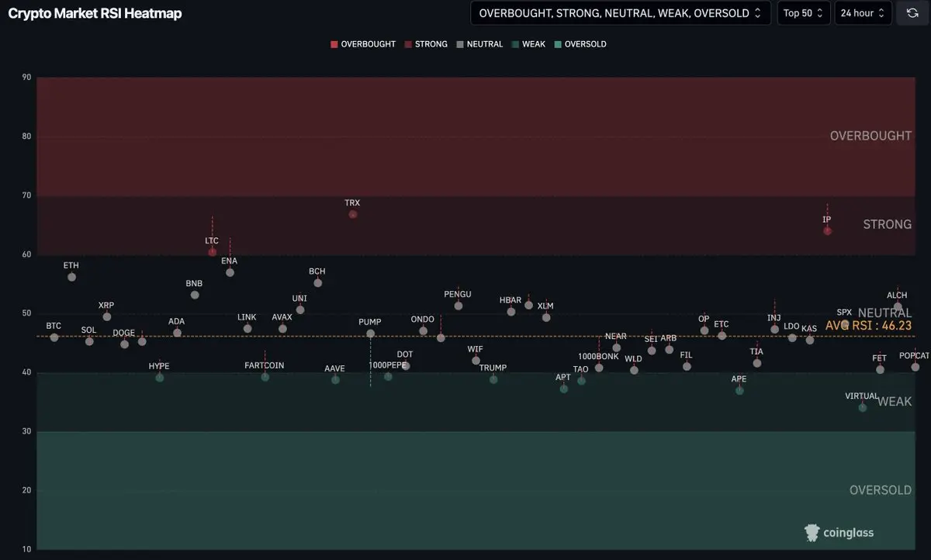Screen dimensions: 931x560
Task: Click the OP data point
Action: [x=704, y=330]
